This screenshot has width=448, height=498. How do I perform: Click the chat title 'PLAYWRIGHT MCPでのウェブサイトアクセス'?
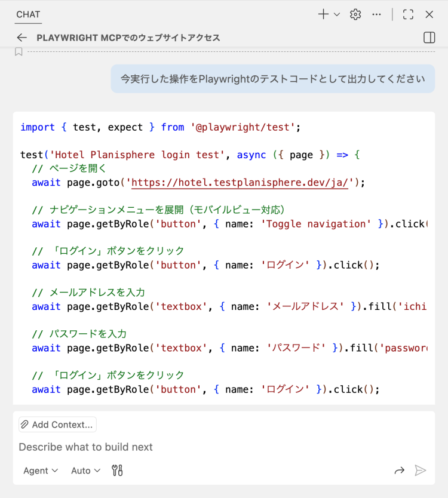[x=128, y=38]
